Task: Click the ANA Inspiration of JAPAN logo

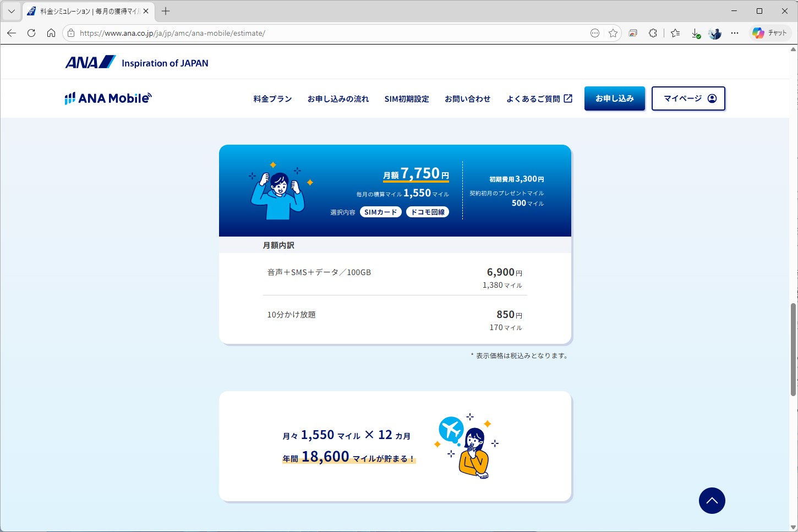Action: tap(136, 62)
